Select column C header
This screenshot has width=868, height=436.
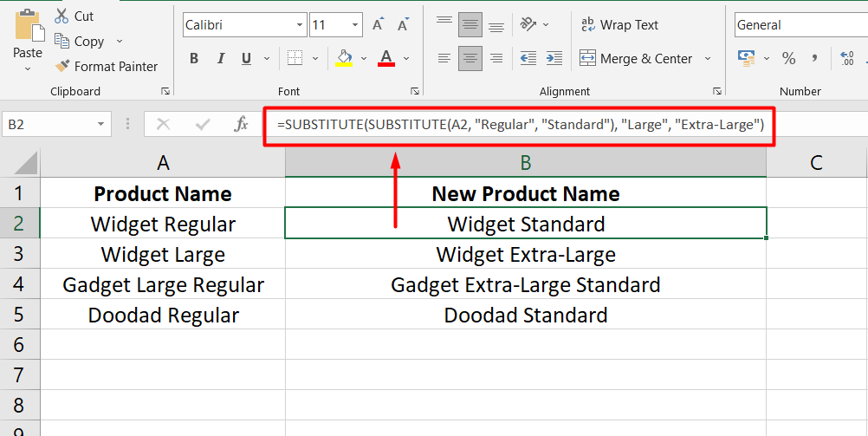(x=817, y=162)
